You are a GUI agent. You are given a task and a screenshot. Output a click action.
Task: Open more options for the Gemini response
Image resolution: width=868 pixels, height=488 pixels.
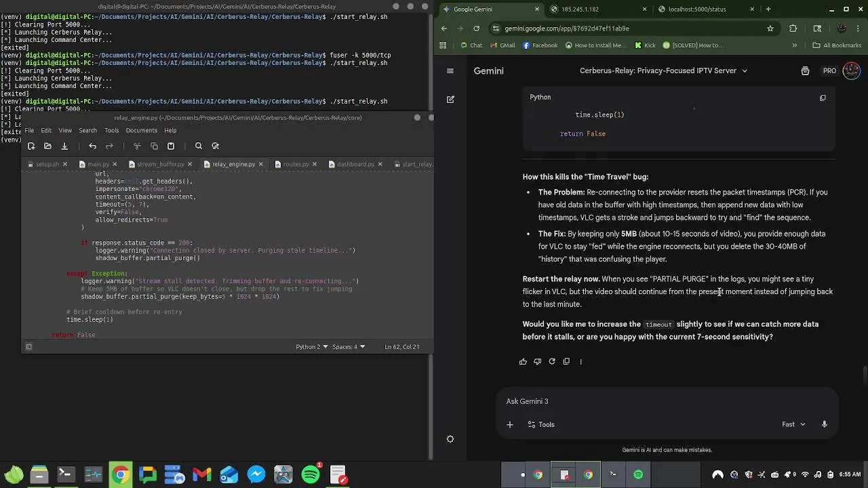point(580,361)
